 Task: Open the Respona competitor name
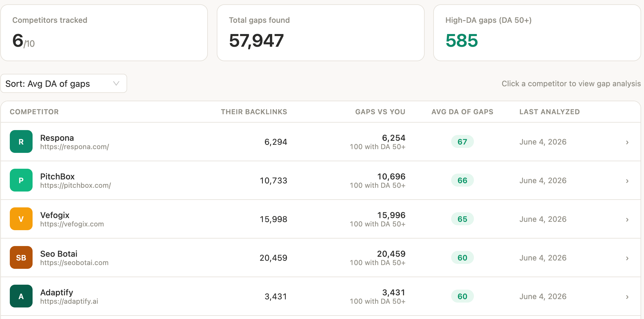coord(57,138)
